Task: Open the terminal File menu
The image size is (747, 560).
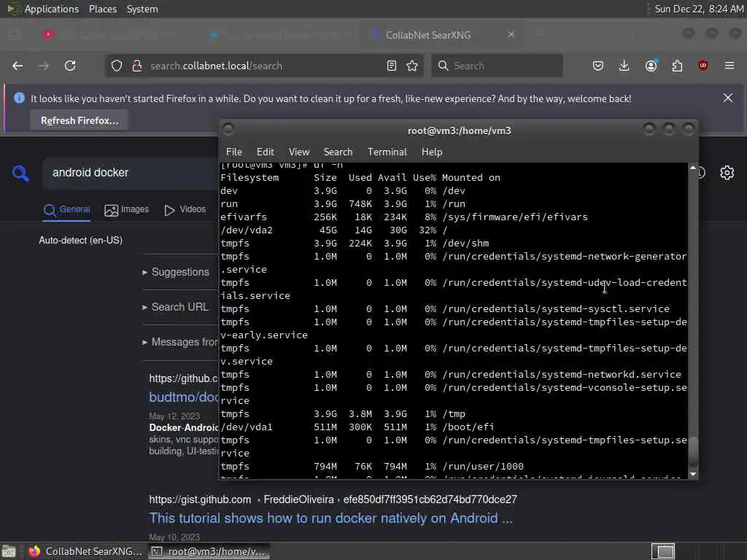Action: (x=234, y=152)
